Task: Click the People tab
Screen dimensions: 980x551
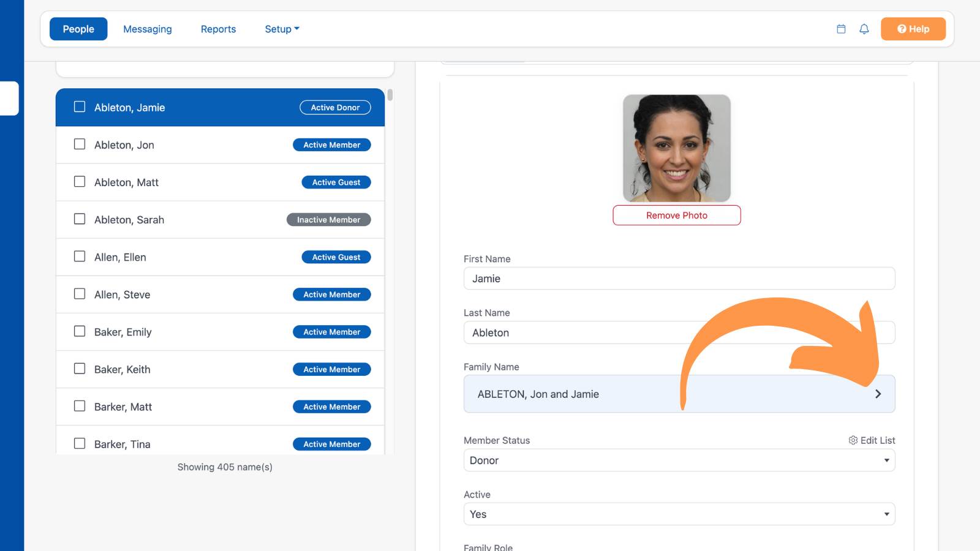Action: pyautogui.click(x=78, y=29)
